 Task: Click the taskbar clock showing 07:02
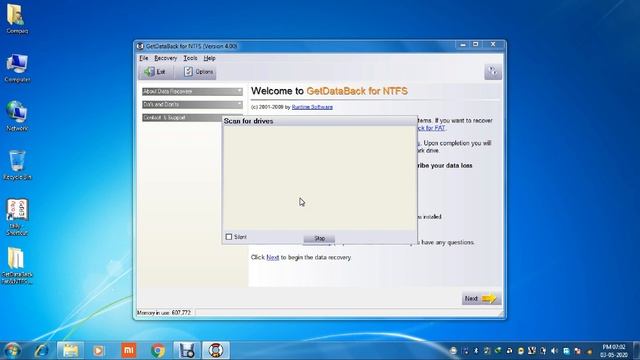coord(614,351)
